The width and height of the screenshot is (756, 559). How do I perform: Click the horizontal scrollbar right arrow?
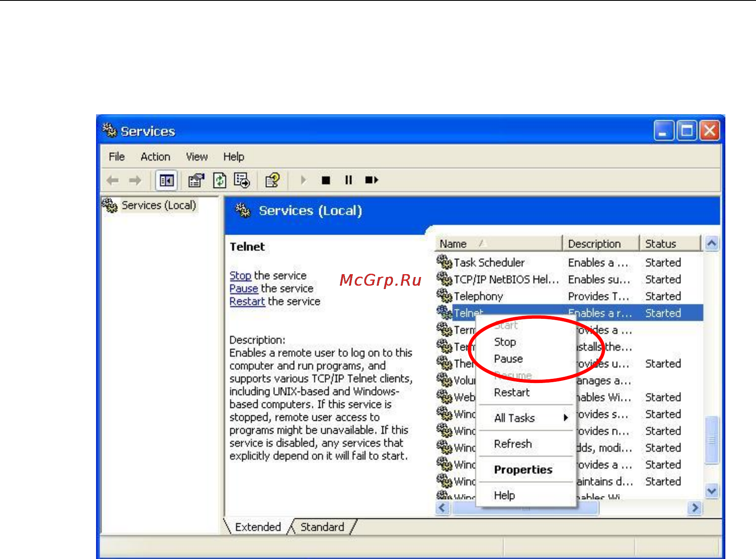tap(694, 508)
